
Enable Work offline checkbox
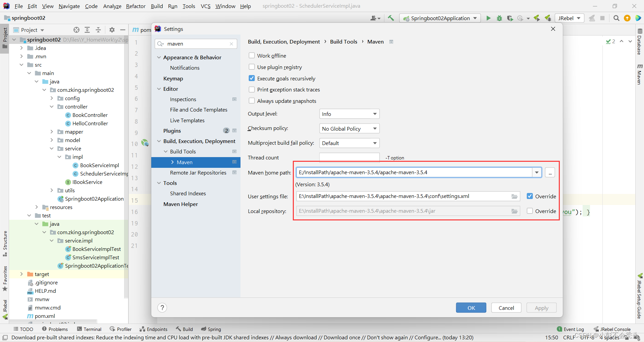pyautogui.click(x=252, y=55)
